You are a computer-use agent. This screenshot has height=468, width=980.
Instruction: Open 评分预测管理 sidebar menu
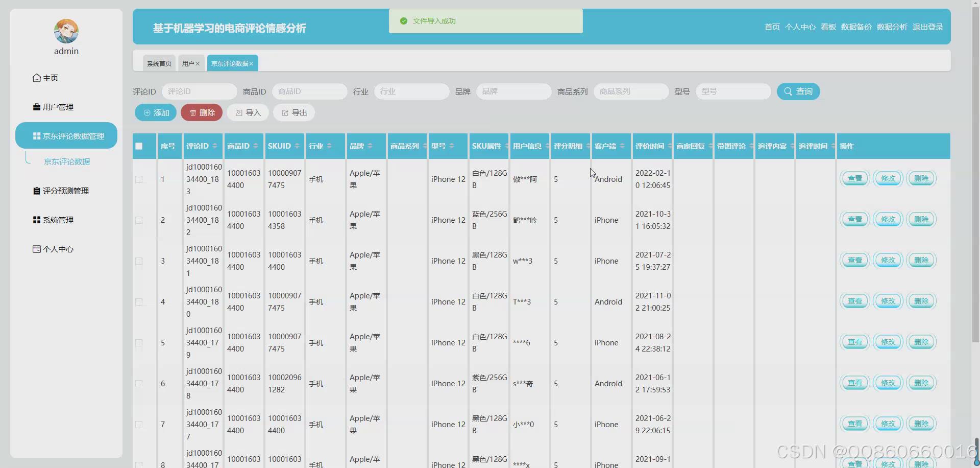(x=61, y=191)
